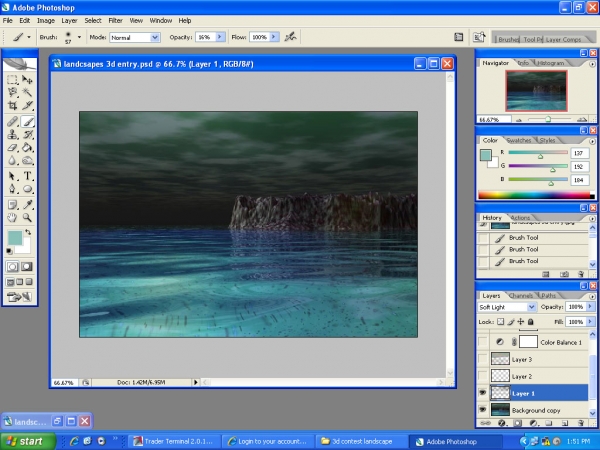Image resolution: width=600 pixels, height=450 pixels.
Task: Show Layer 3 visibility box
Action: [483, 359]
